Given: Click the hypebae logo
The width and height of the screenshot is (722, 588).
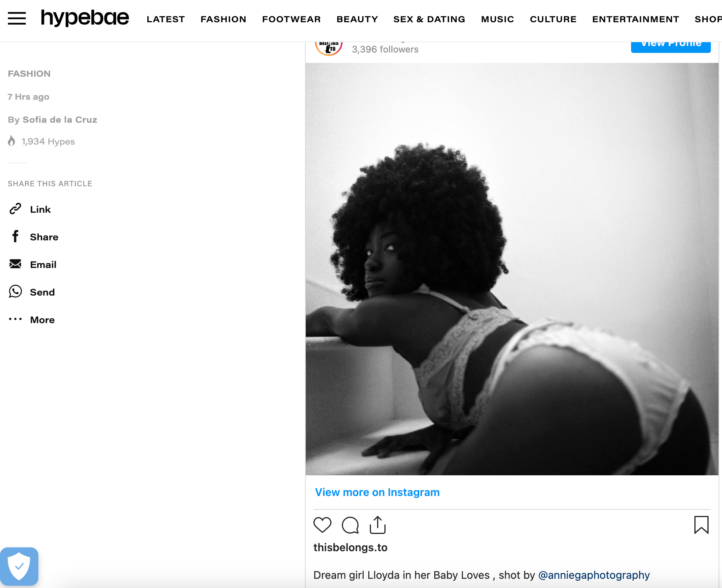Looking at the screenshot, I should point(85,18).
